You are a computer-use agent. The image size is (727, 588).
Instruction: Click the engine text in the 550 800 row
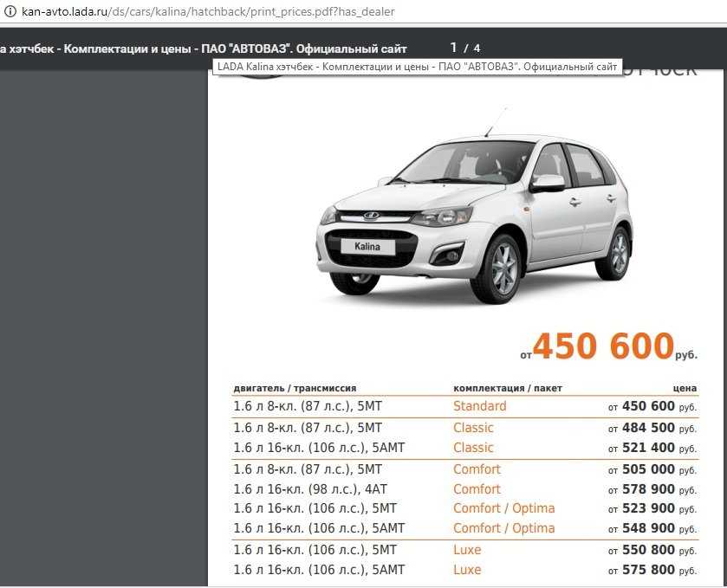[x=315, y=551]
